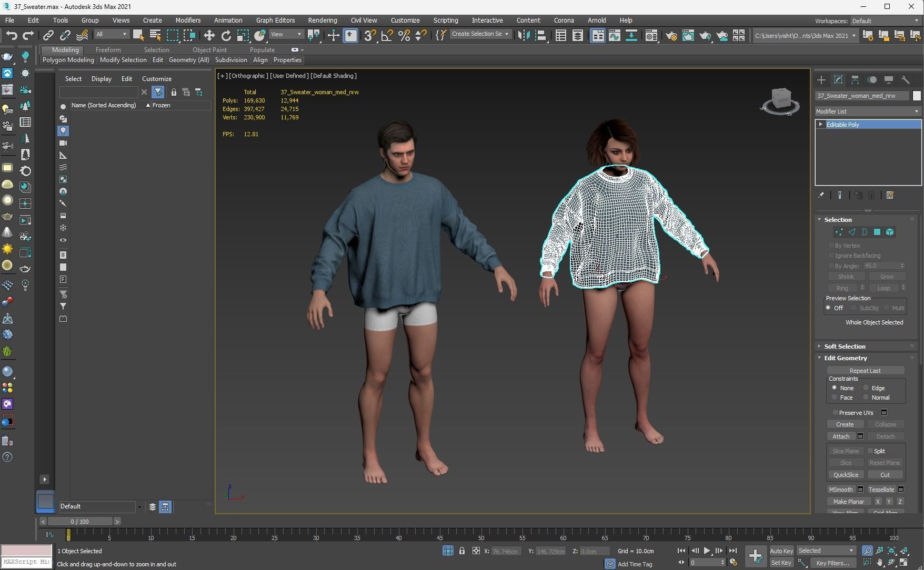924x570 pixels.
Task: Activate the Select and Scale tool
Action: [x=243, y=35]
